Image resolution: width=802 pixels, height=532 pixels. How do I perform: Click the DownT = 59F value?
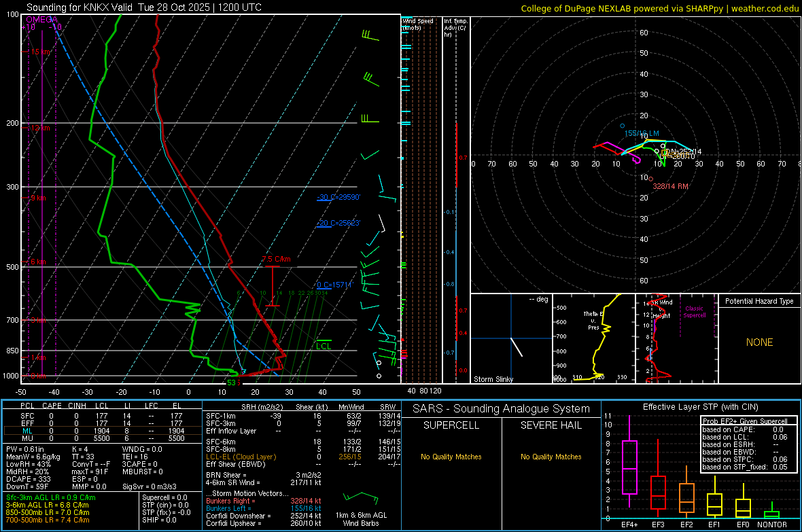27,486
